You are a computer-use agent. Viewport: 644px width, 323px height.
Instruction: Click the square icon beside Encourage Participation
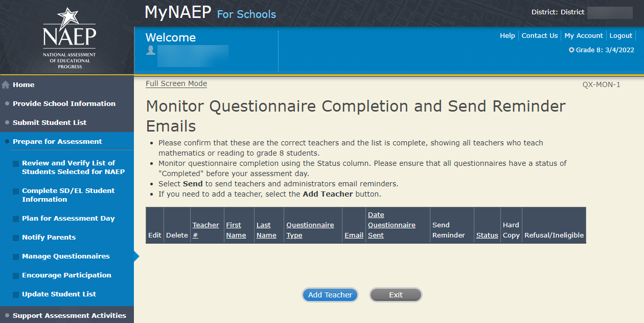click(x=16, y=275)
